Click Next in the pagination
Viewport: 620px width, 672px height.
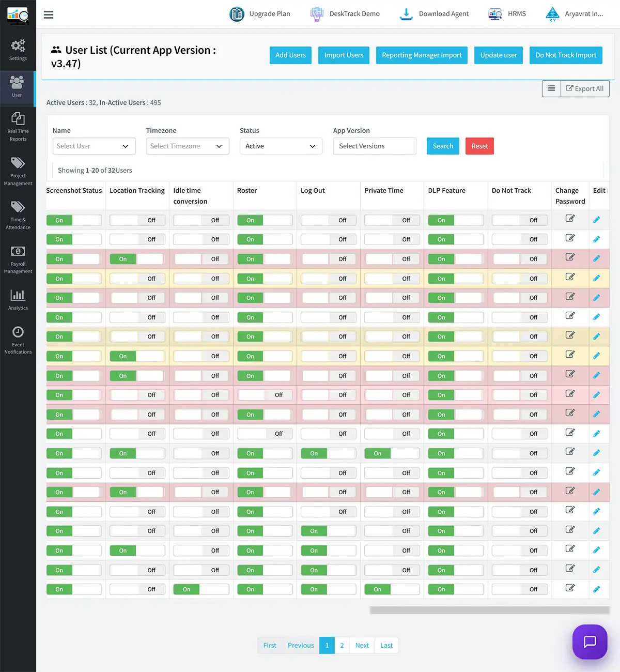[x=362, y=646]
